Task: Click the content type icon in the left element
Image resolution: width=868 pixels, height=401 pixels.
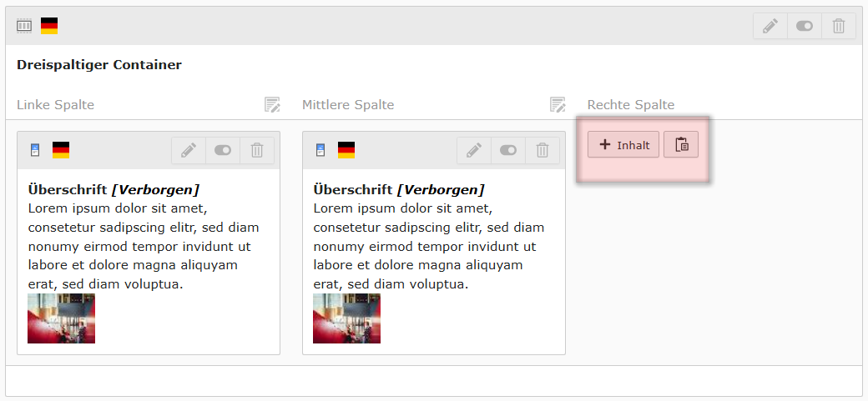Action: click(35, 150)
